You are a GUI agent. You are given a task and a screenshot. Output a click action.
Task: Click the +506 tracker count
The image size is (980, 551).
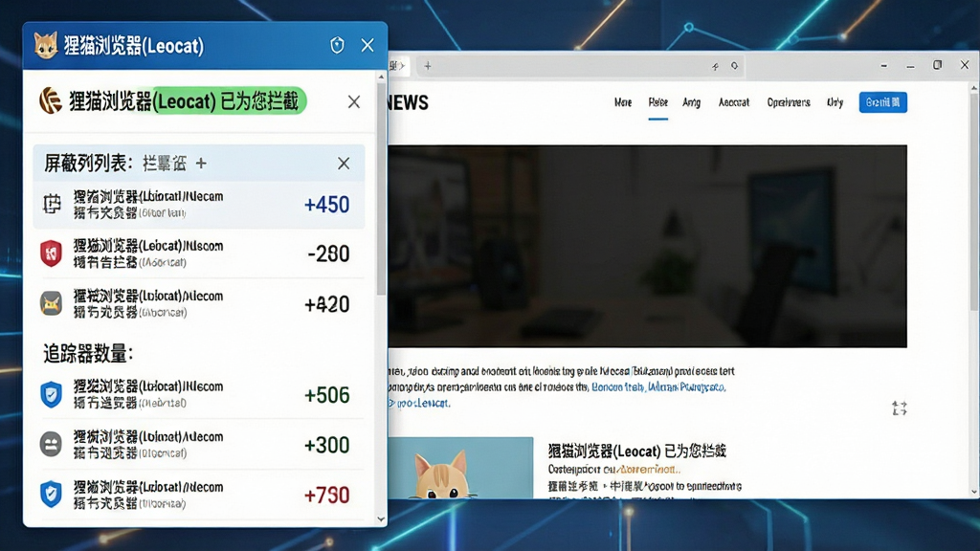[x=327, y=395]
